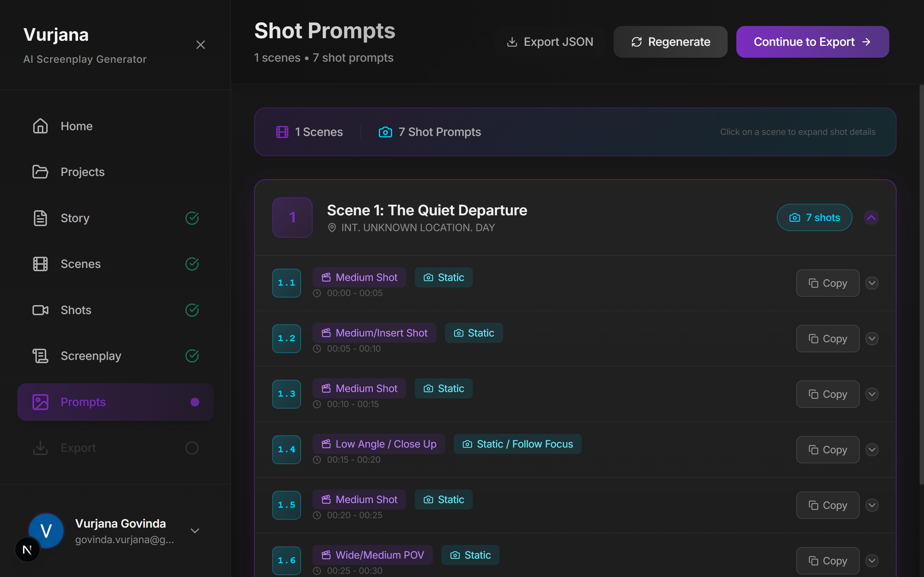Click the Projects folder icon
Screen dimensions: 924x577
40,172
